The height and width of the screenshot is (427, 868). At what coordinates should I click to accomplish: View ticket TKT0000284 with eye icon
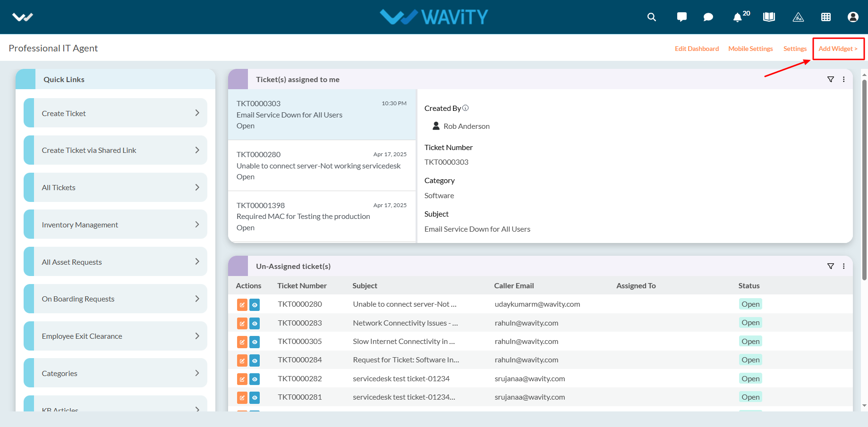[255, 360]
